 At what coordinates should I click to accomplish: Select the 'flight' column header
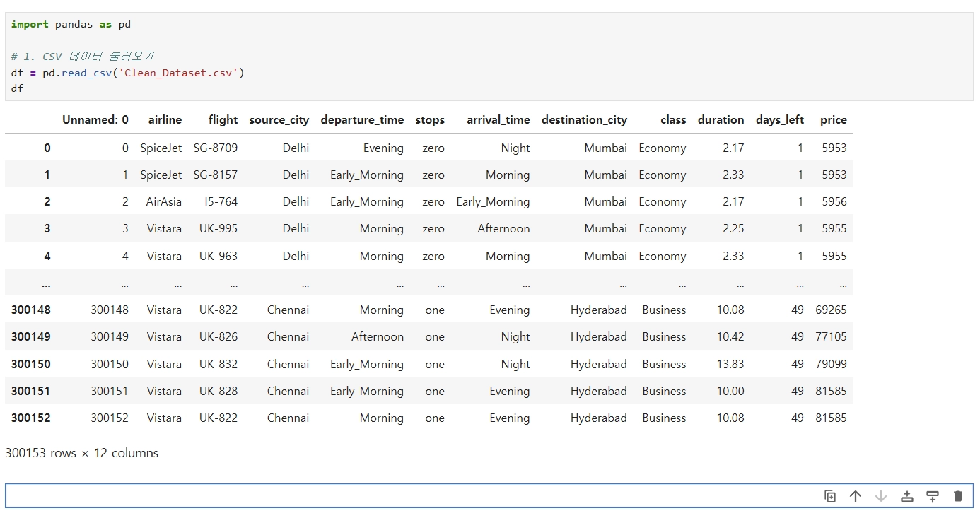223,120
